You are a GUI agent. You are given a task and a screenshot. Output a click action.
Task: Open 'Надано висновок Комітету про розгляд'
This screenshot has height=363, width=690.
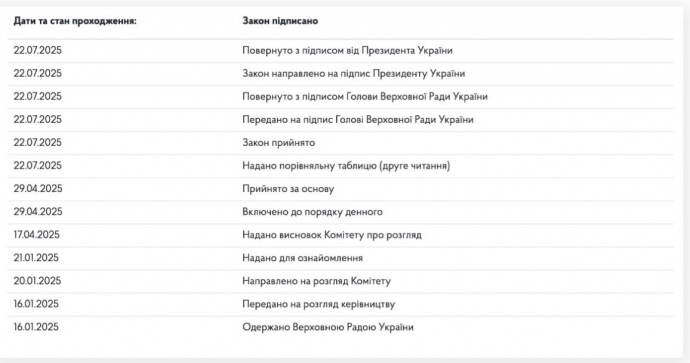pyautogui.click(x=332, y=235)
